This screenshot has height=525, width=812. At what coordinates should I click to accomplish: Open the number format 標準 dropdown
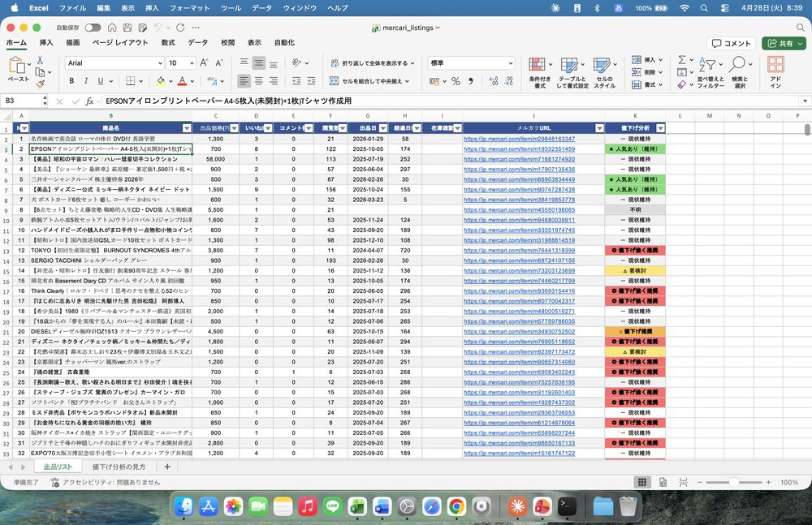[x=511, y=63]
